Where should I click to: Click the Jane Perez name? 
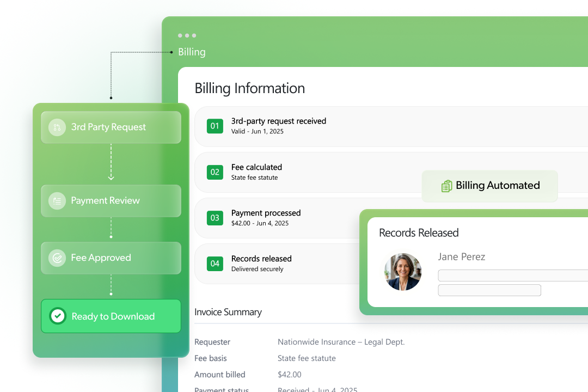[462, 257]
